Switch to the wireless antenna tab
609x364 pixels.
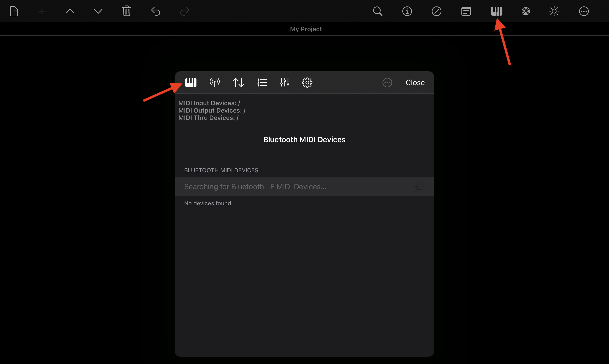pos(215,83)
